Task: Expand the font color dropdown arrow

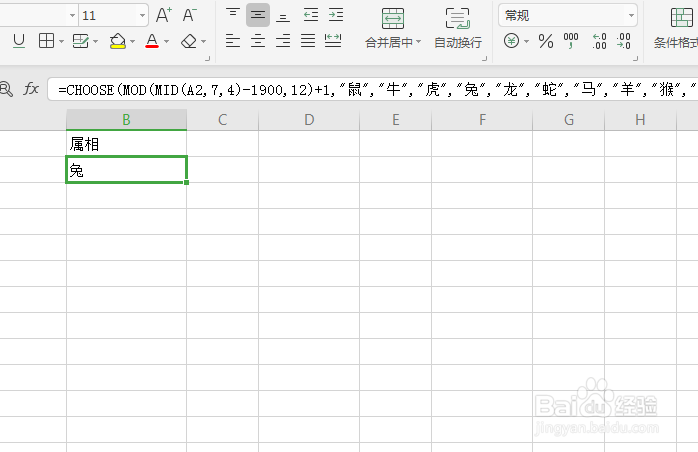Action: (x=166, y=41)
